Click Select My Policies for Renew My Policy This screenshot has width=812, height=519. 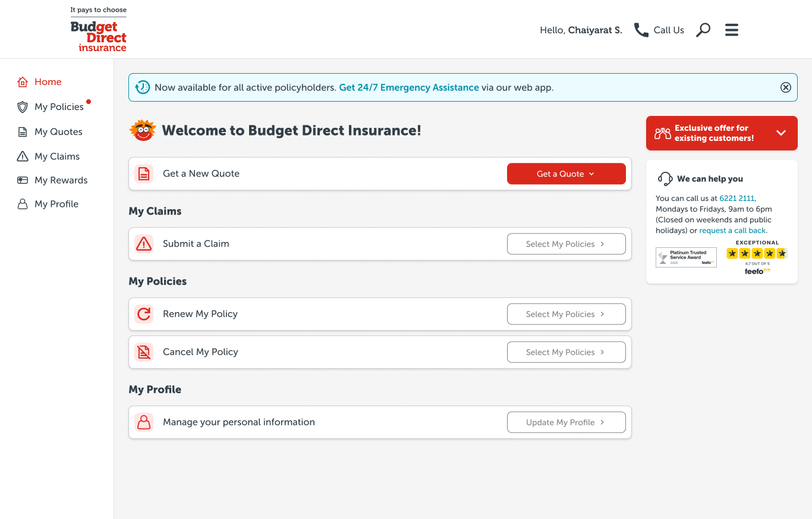click(x=566, y=314)
